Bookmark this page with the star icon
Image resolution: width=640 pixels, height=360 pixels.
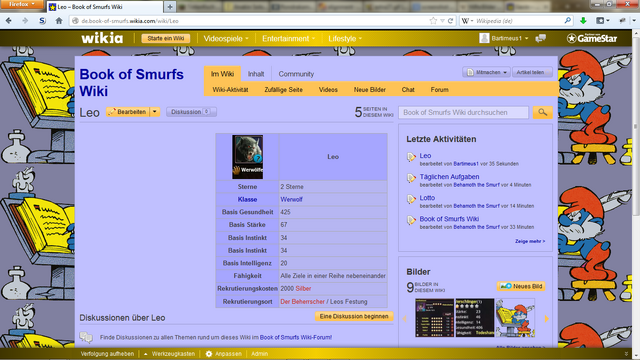(433, 21)
